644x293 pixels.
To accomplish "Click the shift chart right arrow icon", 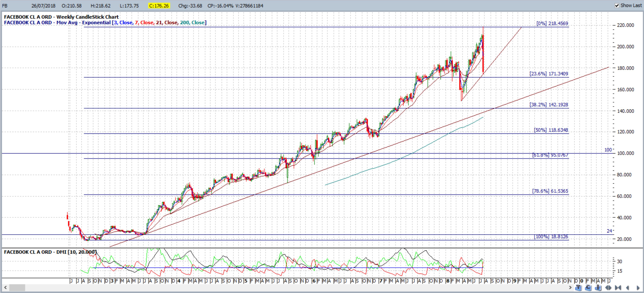I will point(638,288).
